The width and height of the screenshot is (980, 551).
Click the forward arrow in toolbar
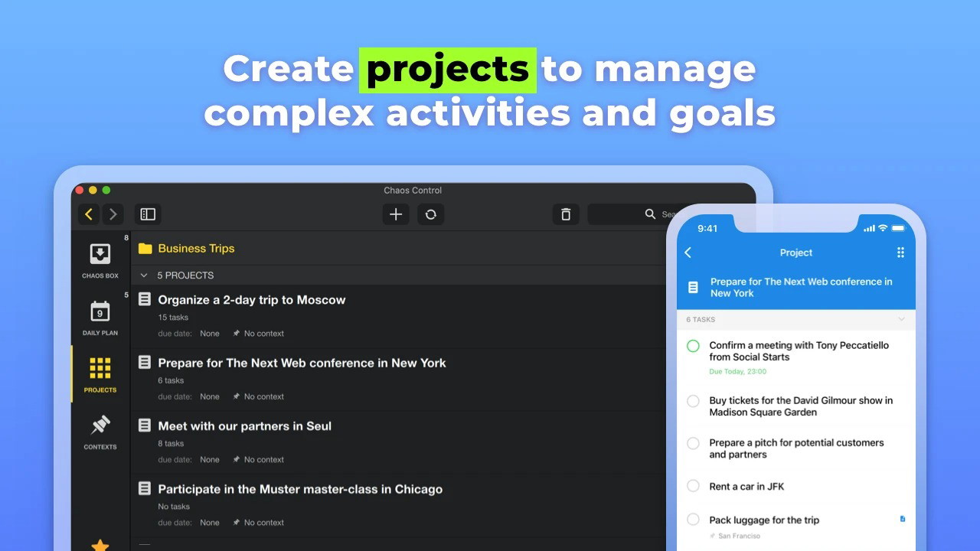113,214
